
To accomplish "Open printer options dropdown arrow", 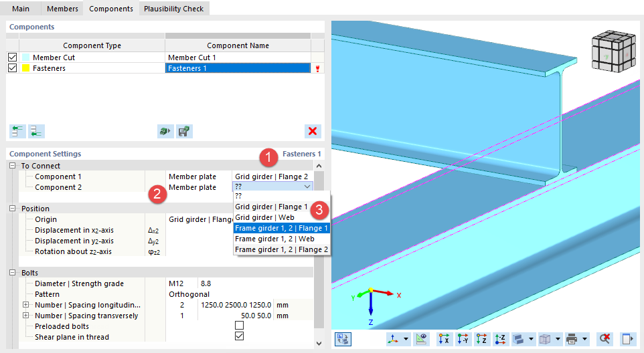I will (x=584, y=339).
